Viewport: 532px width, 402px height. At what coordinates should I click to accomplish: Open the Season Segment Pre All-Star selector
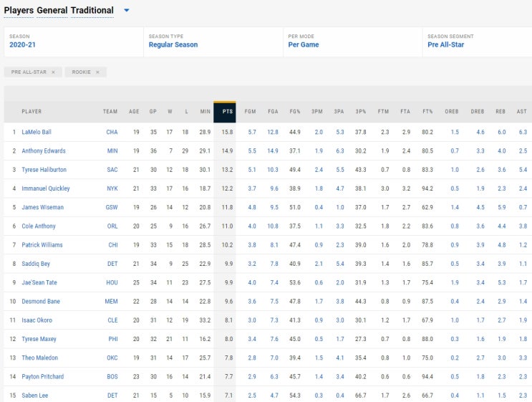477,42
